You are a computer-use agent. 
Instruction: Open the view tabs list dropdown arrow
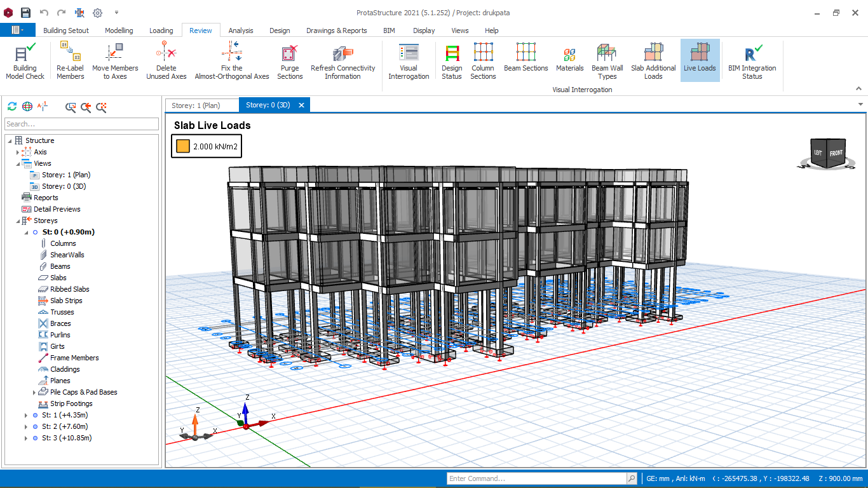[x=860, y=104]
